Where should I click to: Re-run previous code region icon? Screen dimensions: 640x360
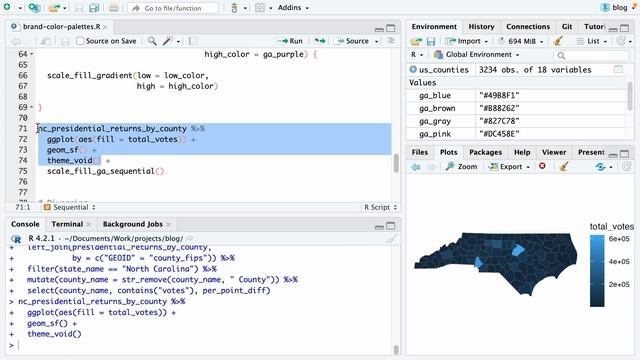(x=320, y=41)
